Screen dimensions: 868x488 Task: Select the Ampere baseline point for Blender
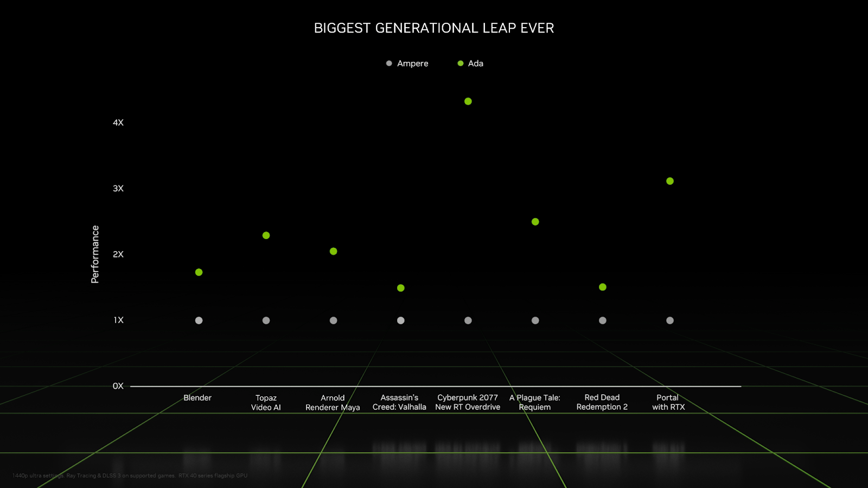click(199, 320)
